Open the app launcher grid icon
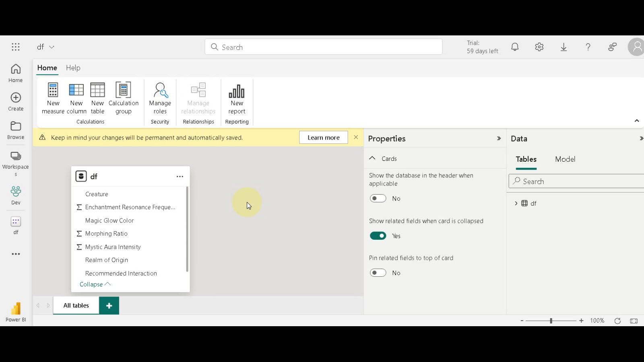644x362 pixels. [16, 47]
